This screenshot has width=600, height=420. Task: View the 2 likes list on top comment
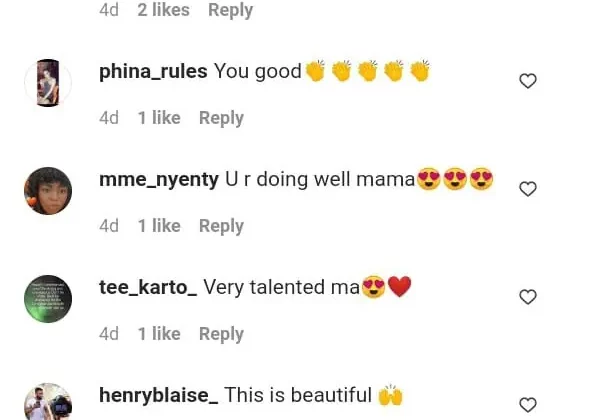click(163, 10)
